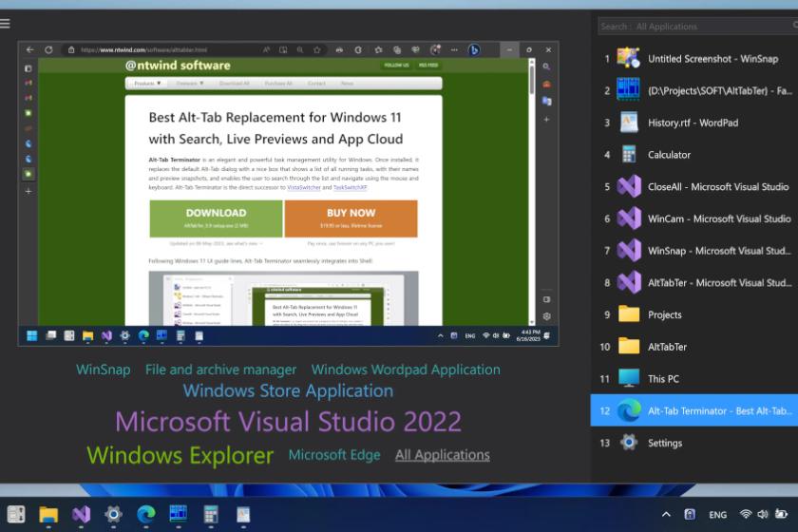
Task: Select Untitled Screenshot - WinSnap task
Action: [x=694, y=59]
